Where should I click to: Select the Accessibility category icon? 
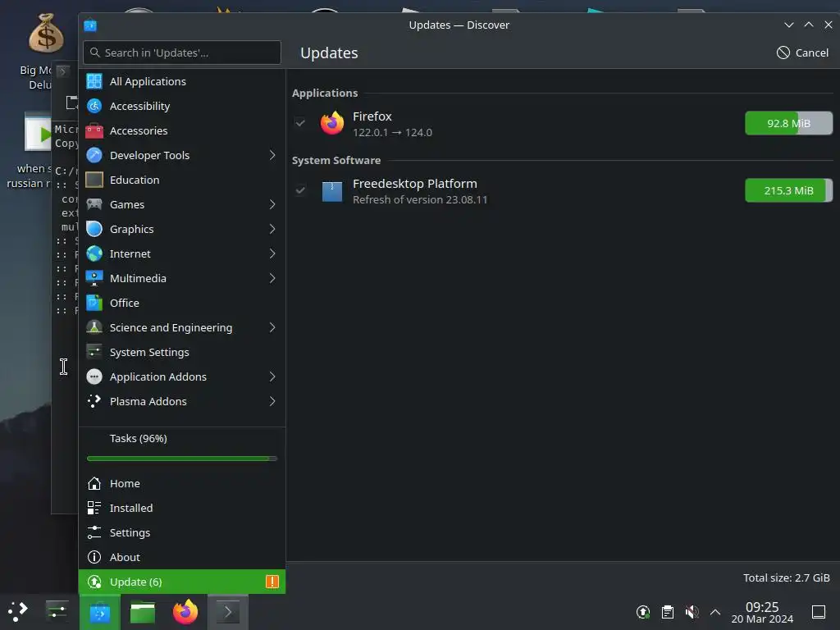(x=94, y=106)
